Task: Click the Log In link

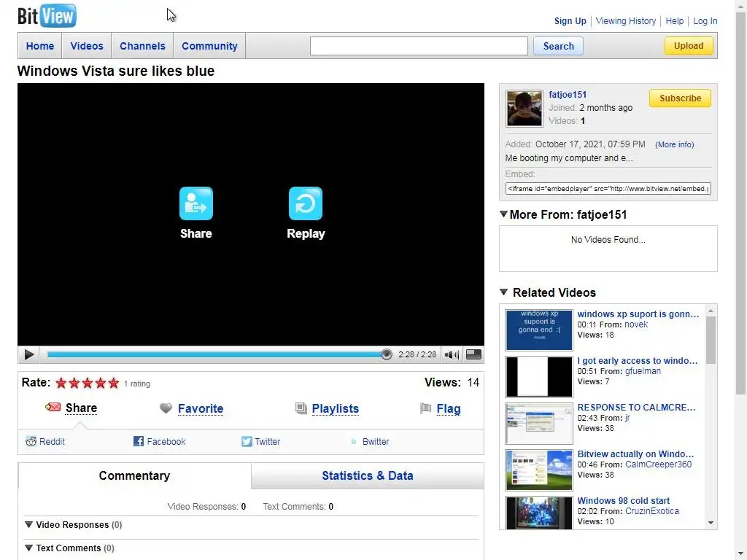Action: click(705, 21)
